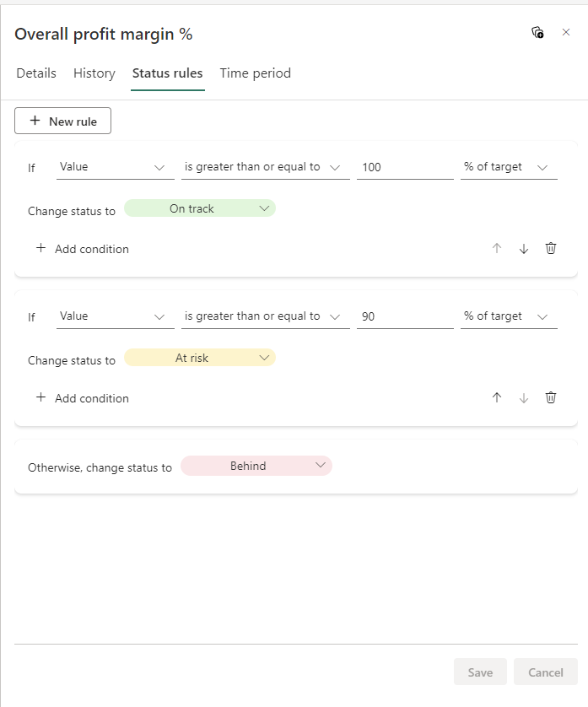Move the first rule down with arrow icon
The height and width of the screenshot is (707, 588).
coord(523,248)
